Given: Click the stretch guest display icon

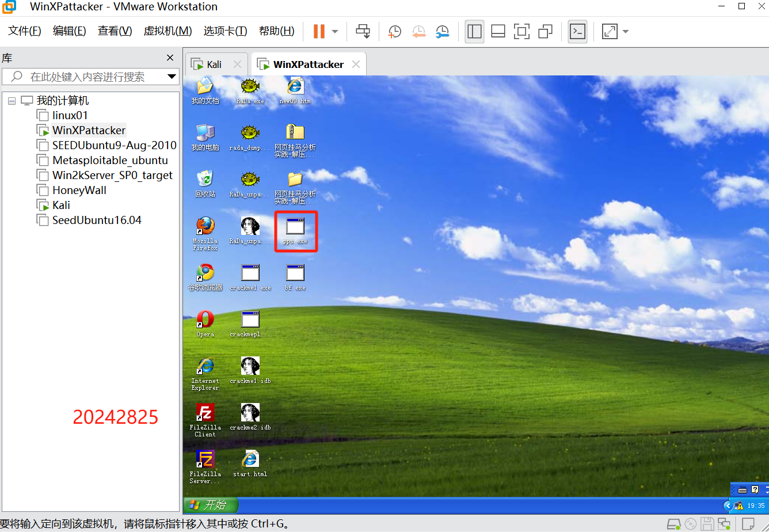Looking at the screenshot, I should [610, 32].
